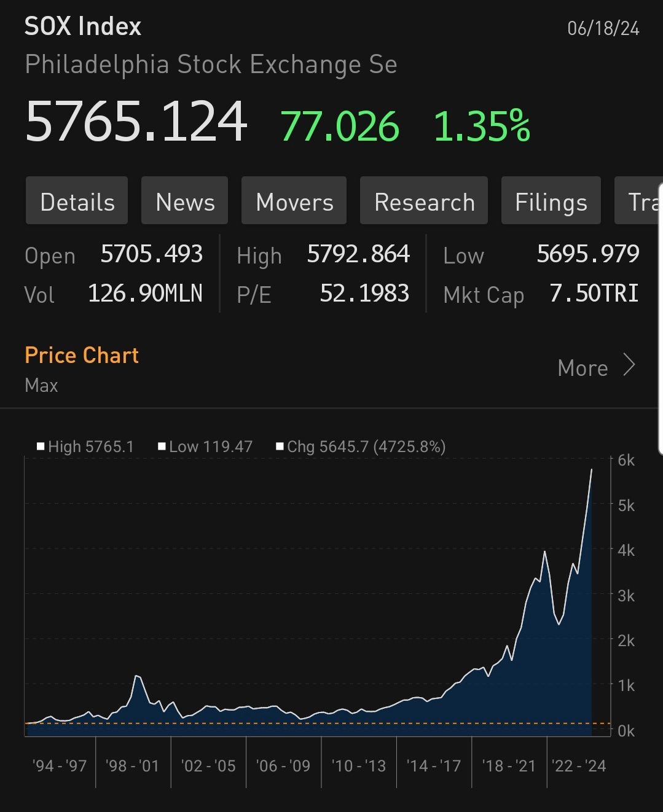663x812 pixels.
Task: Tap the SOX Index title
Action: pyautogui.click(x=83, y=26)
